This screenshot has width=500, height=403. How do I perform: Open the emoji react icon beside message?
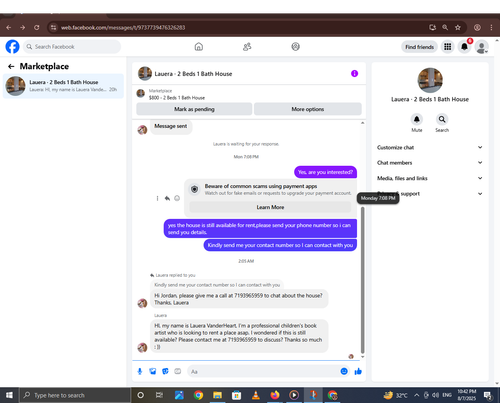click(177, 198)
